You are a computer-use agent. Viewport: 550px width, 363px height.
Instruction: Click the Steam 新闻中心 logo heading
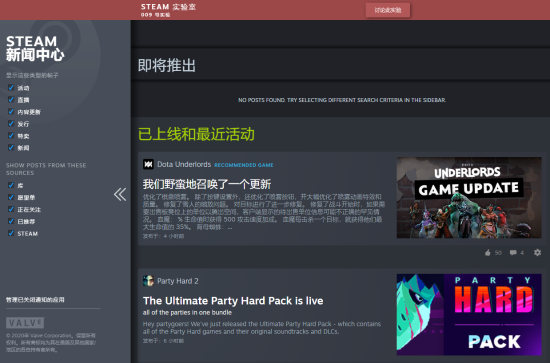[x=35, y=48]
